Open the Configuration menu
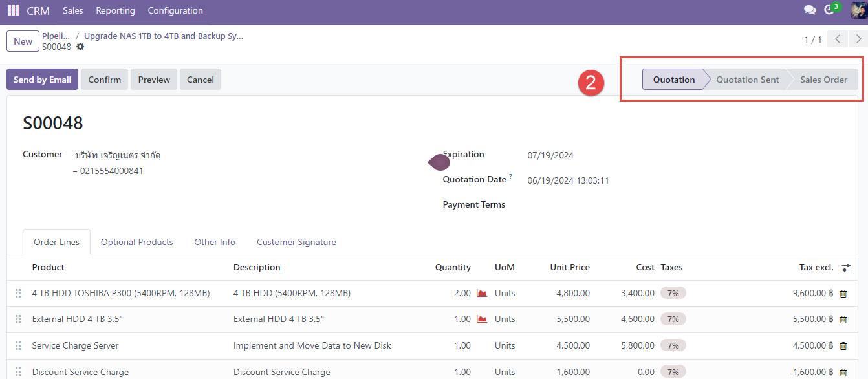Image resolution: width=868 pixels, height=379 pixels. click(x=175, y=10)
